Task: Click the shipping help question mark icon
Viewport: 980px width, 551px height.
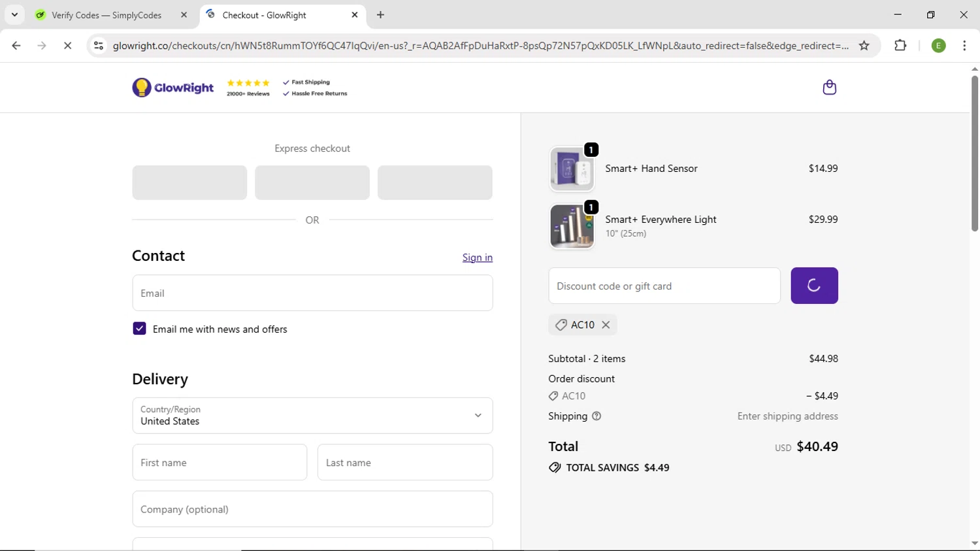Action: click(x=596, y=416)
